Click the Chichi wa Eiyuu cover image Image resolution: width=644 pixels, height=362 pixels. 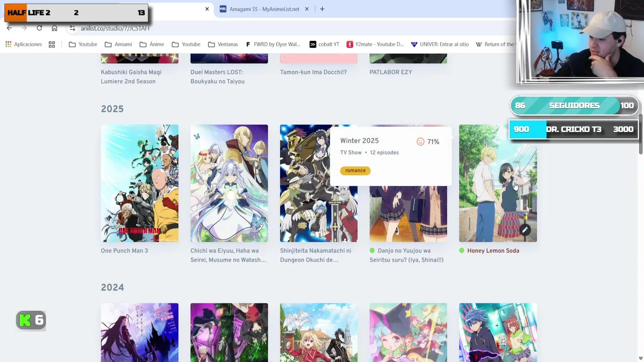point(229,183)
